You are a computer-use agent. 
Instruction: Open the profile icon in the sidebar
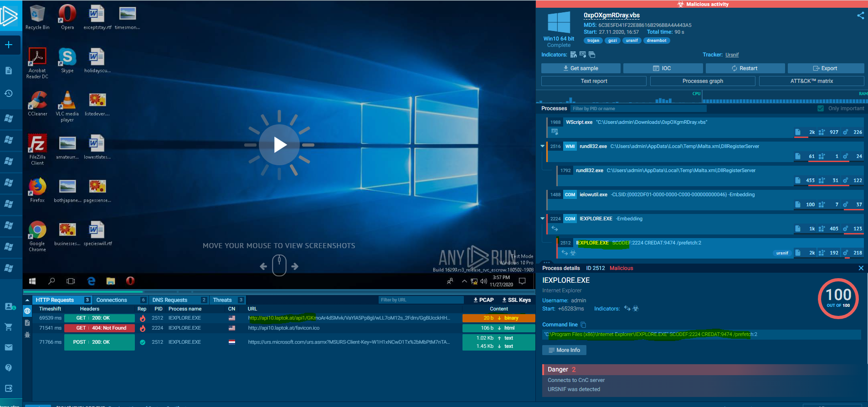click(10, 306)
